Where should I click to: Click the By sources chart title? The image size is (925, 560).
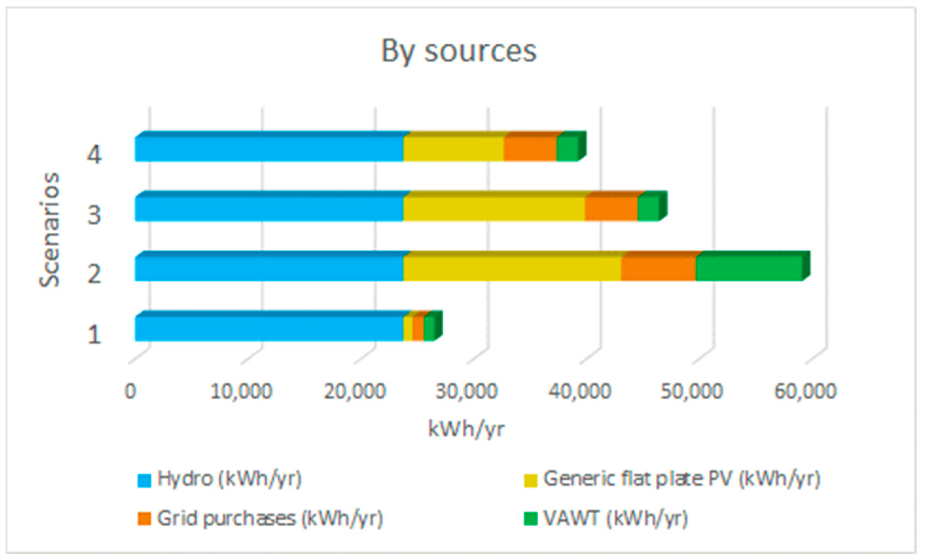(x=459, y=52)
